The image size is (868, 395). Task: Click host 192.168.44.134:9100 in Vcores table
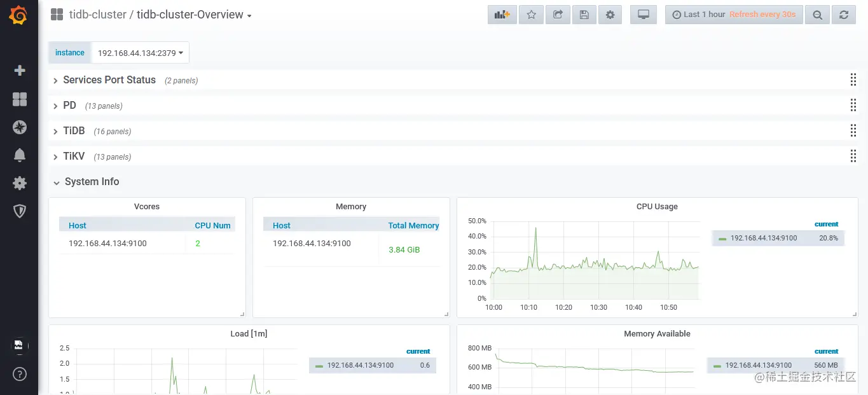(108, 244)
